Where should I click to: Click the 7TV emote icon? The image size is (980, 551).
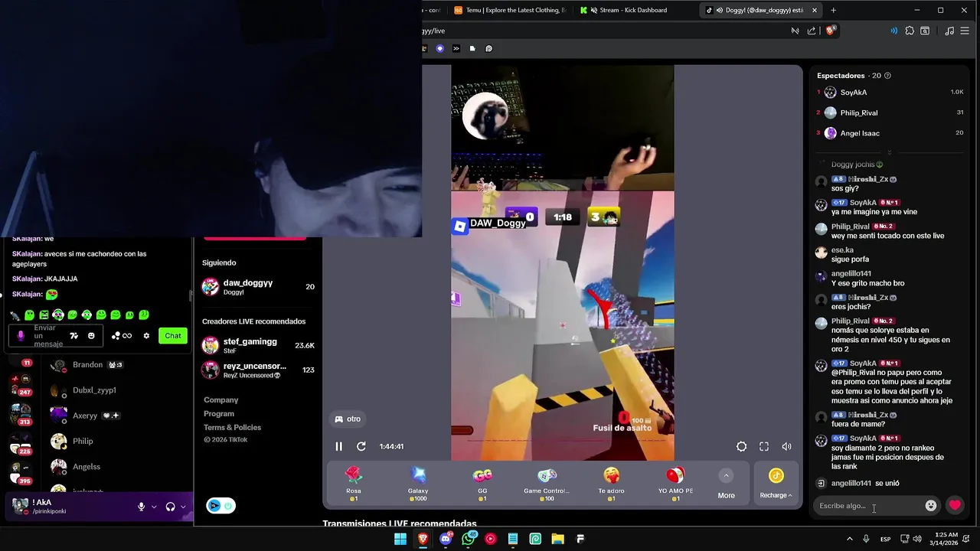point(73,336)
